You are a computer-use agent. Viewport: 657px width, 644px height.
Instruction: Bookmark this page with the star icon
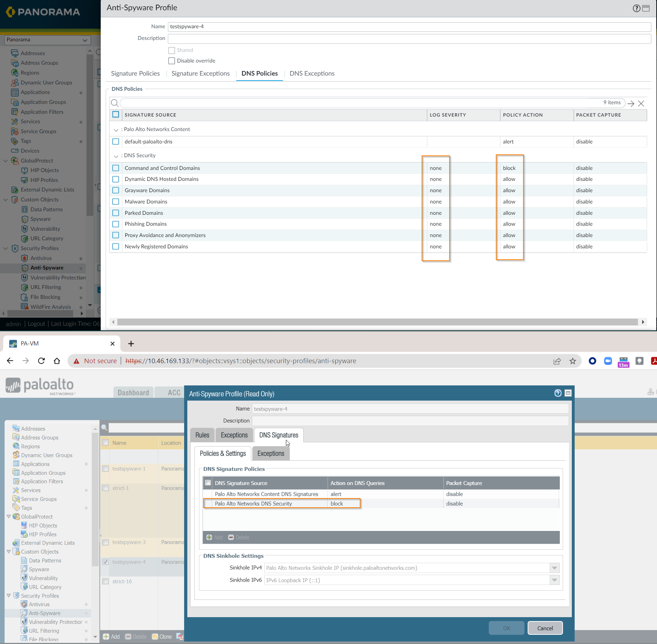click(x=573, y=361)
